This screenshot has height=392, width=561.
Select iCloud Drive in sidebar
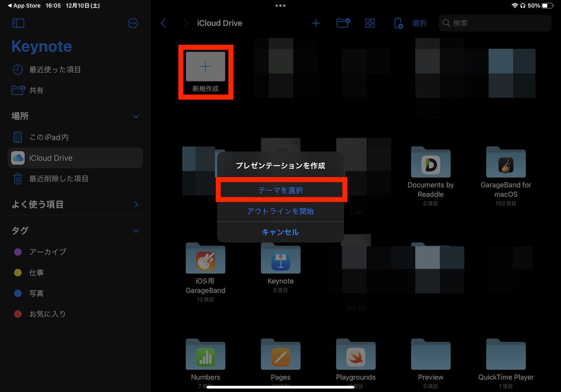pyautogui.click(x=75, y=158)
